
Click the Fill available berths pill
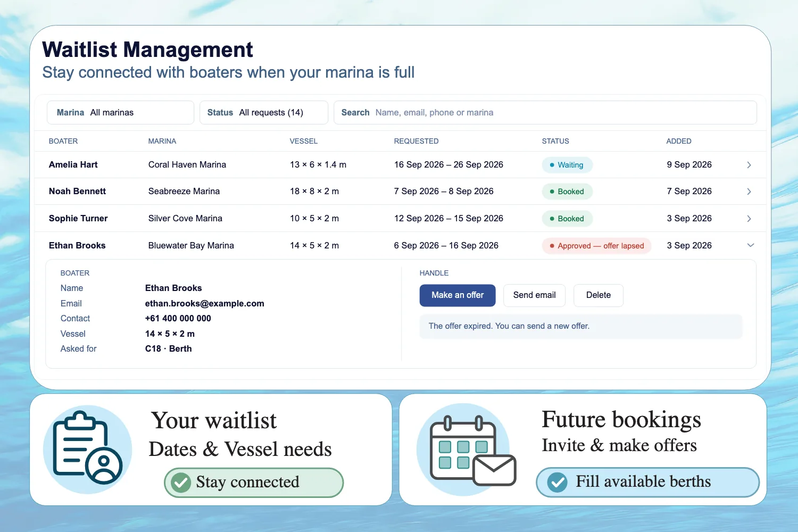pyautogui.click(x=647, y=482)
